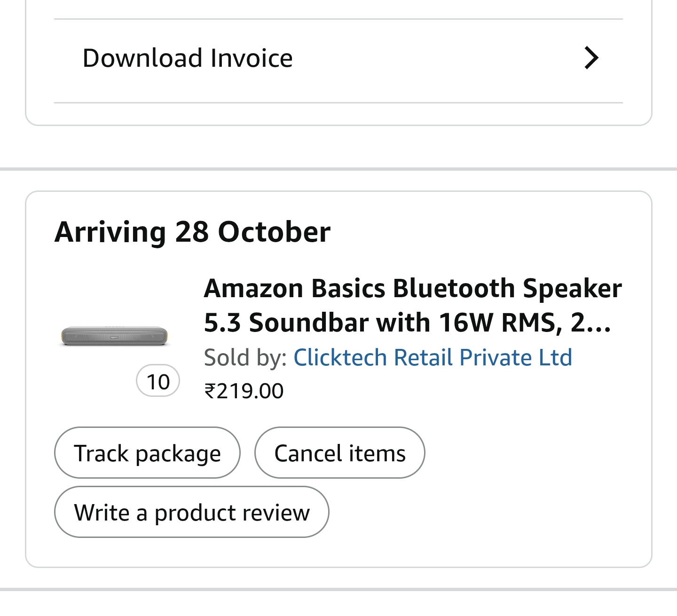Visit seller Clicktech Retail Private Ltd
Screen dimensions: 677x616
tap(433, 357)
